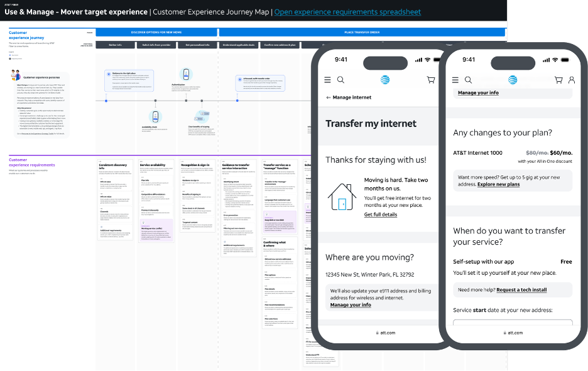Click Authentication phone icon in journey map
Viewport: 588px width, 371px height.
click(x=186, y=74)
